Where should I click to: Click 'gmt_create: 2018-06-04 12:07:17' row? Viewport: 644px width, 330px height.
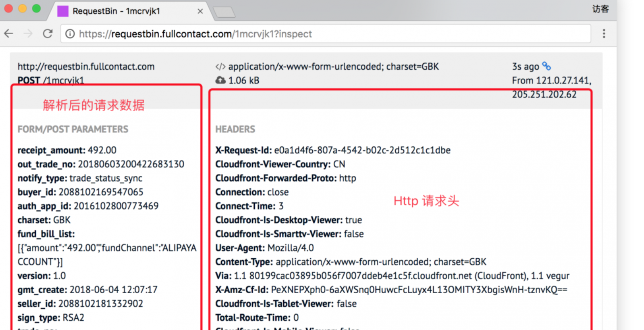coord(87,290)
